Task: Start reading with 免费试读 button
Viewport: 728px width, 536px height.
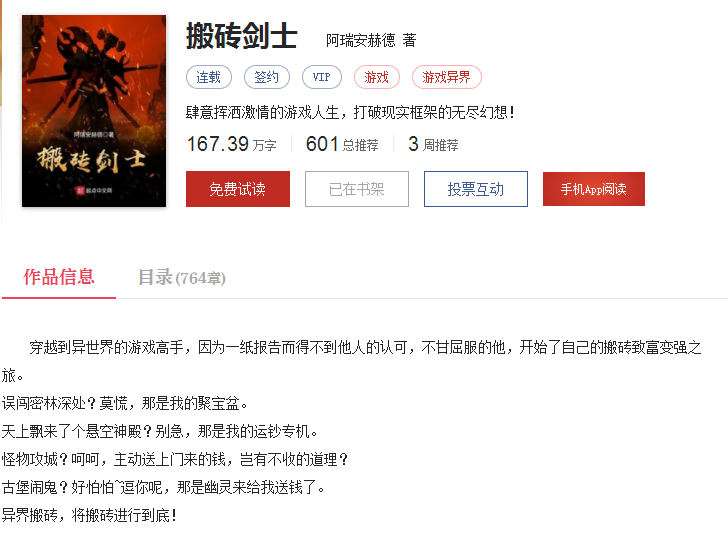Action: [238, 189]
